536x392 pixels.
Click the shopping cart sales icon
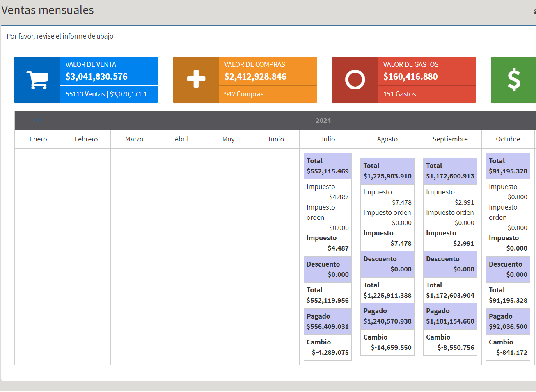(x=37, y=80)
